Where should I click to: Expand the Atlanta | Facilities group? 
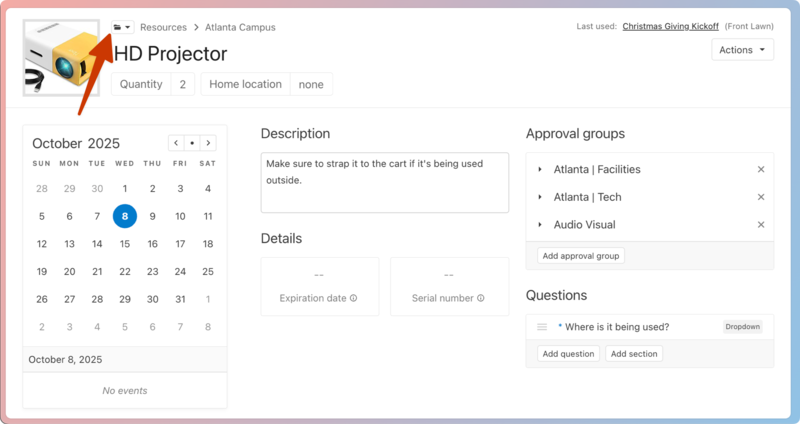540,170
